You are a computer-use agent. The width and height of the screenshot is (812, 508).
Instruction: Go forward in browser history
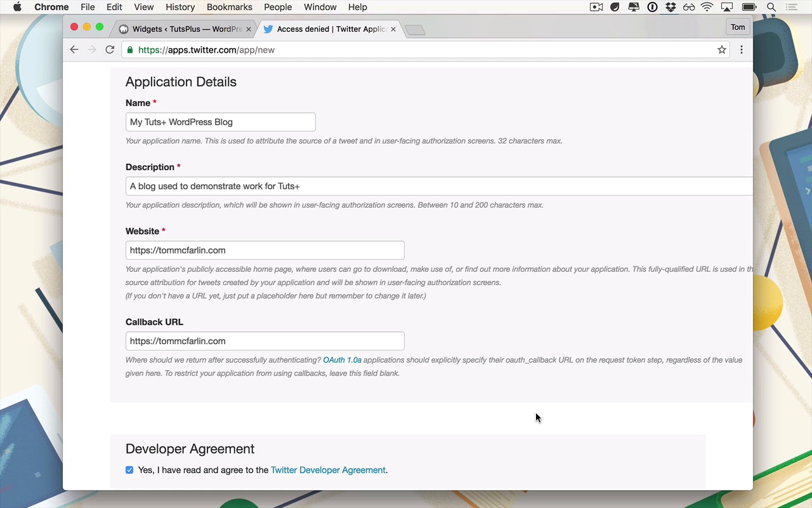(x=92, y=50)
